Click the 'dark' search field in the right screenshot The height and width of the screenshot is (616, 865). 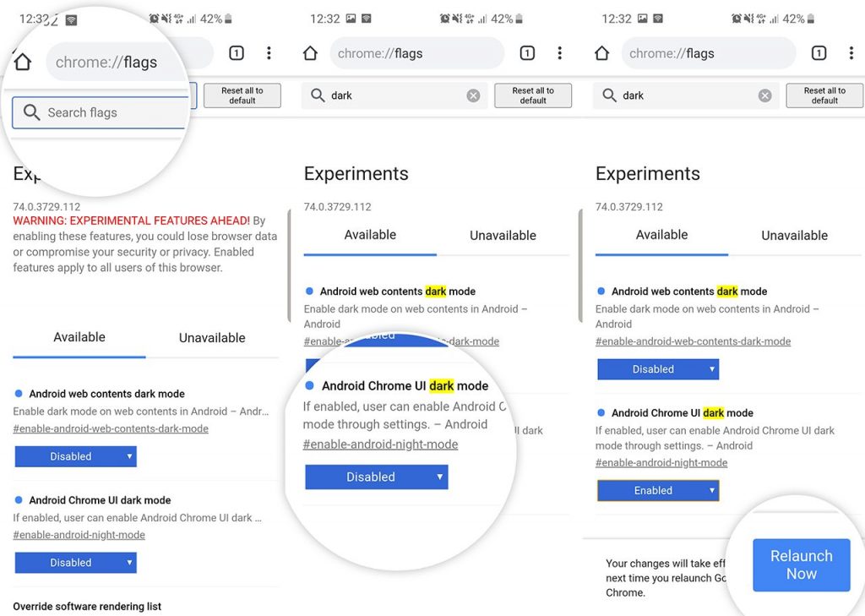[686, 95]
